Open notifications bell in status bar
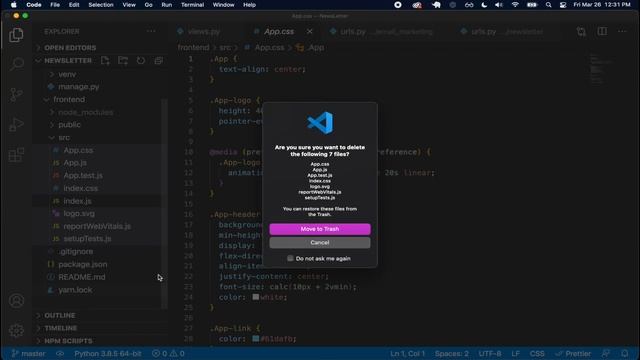This screenshot has height=360, width=640. pos(624,353)
